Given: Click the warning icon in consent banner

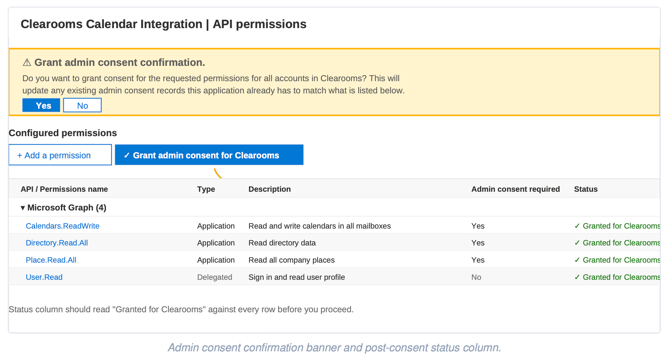Looking at the screenshot, I should pos(26,63).
